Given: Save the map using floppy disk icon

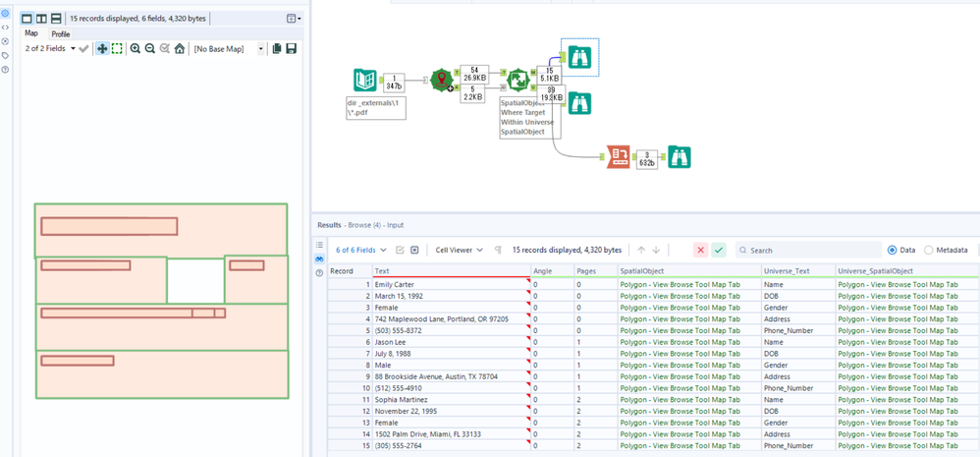Looking at the screenshot, I should click(x=291, y=48).
